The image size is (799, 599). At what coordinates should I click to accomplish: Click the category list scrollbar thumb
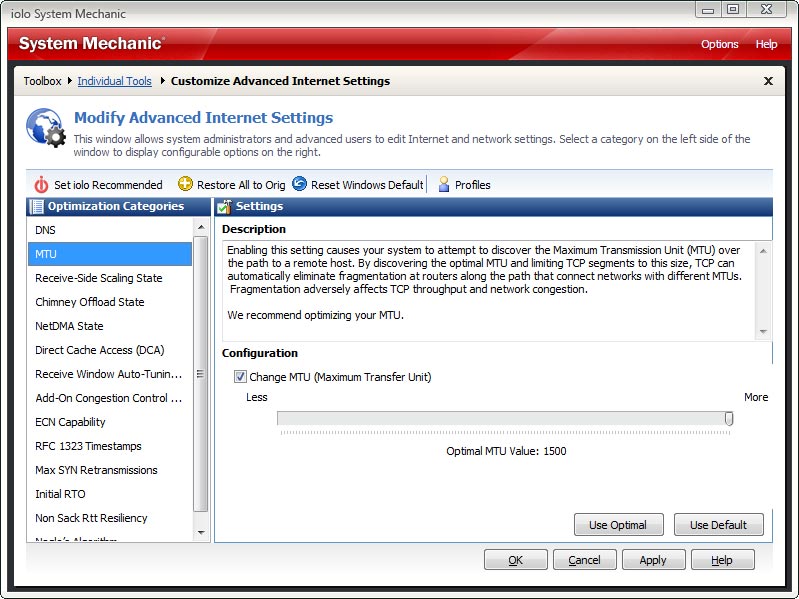tap(201, 373)
